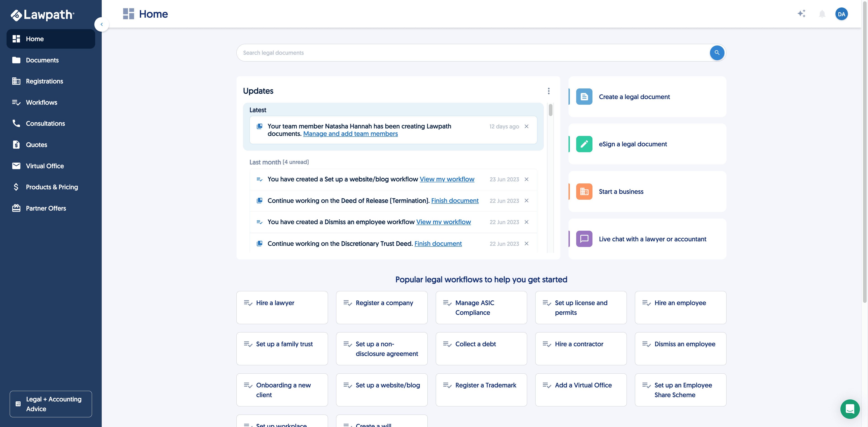Open the notifications bell icon
Screen dimensions: 868x427
point(822,14)
